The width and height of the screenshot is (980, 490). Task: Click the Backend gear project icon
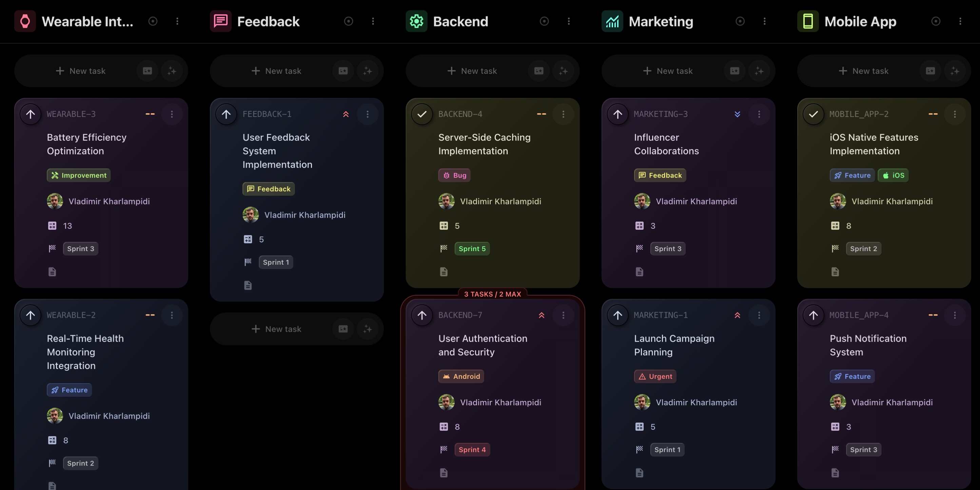point(416,21)
